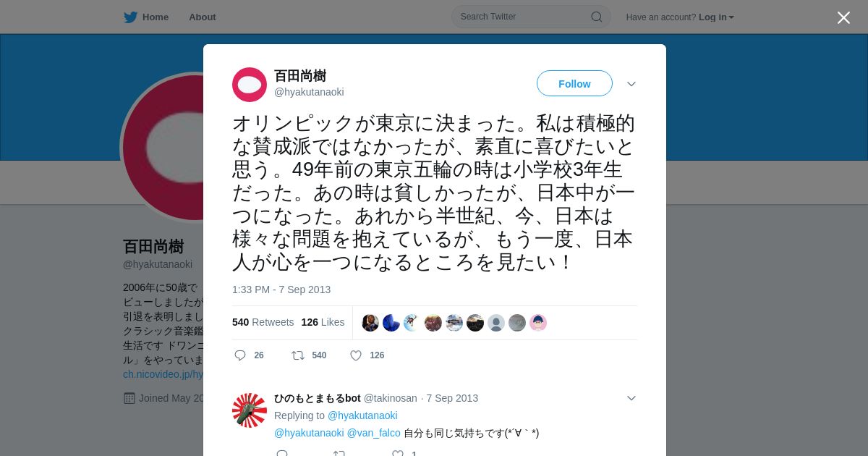Like the tweet via heart icon 126

pos(356,355)
